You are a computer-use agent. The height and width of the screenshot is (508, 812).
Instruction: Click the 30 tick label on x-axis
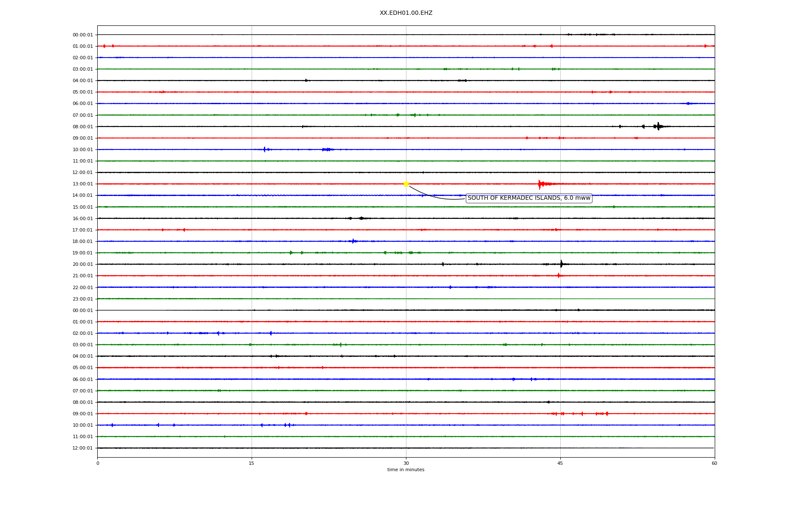406,464
